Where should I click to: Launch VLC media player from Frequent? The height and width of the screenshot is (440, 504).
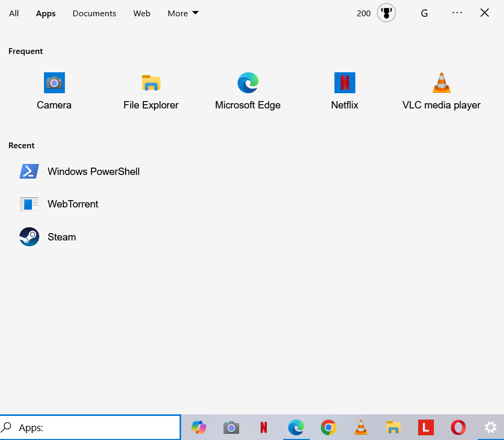(x=441, y=91)
